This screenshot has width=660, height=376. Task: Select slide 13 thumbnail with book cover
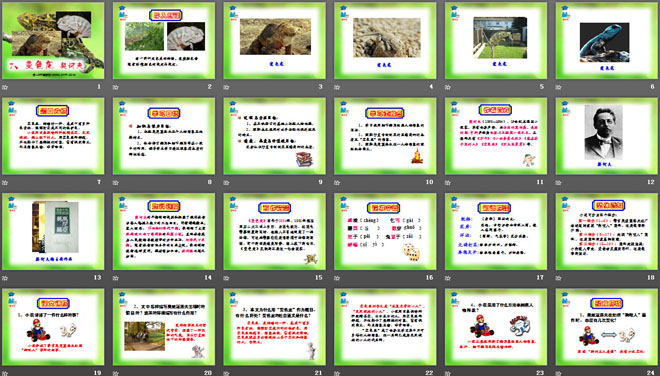tap(53, 231)
